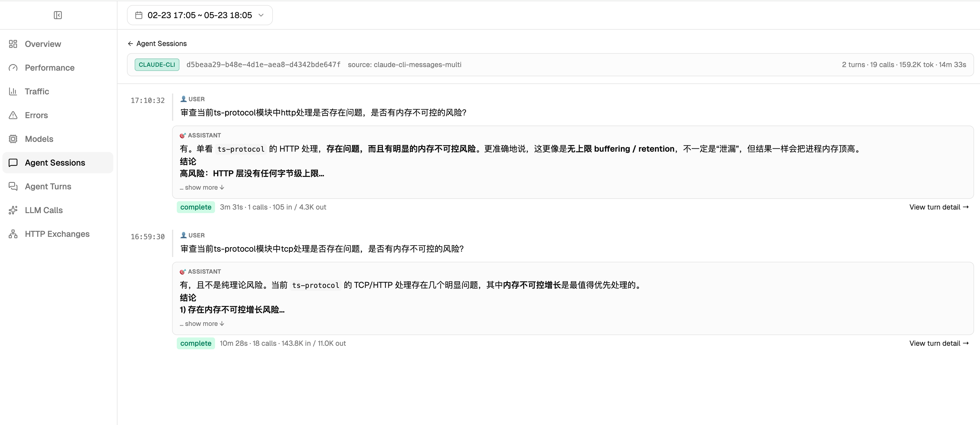Click the back arrow beside Agent Sessions
Viewport: 980px width, 425px height.
pos(130,43)
